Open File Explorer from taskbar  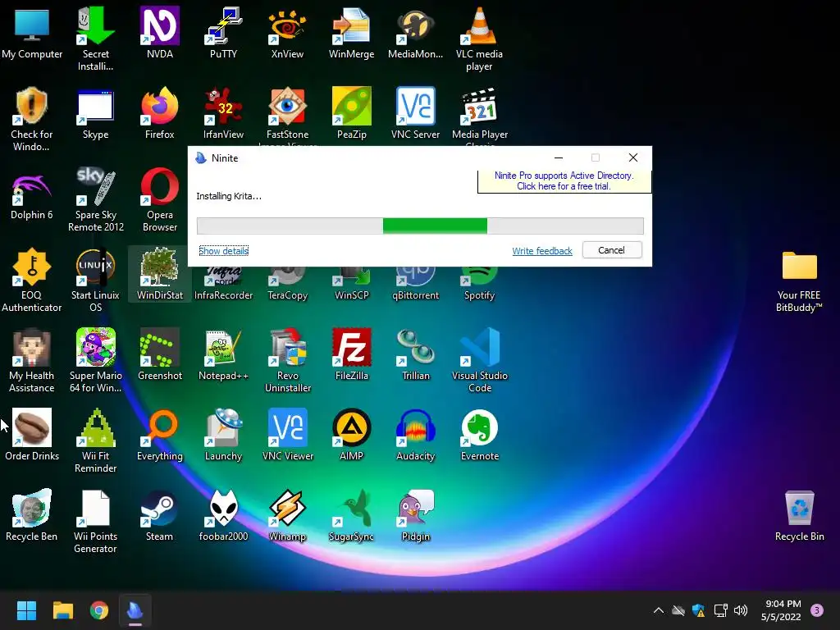click(x=62, y=610)
